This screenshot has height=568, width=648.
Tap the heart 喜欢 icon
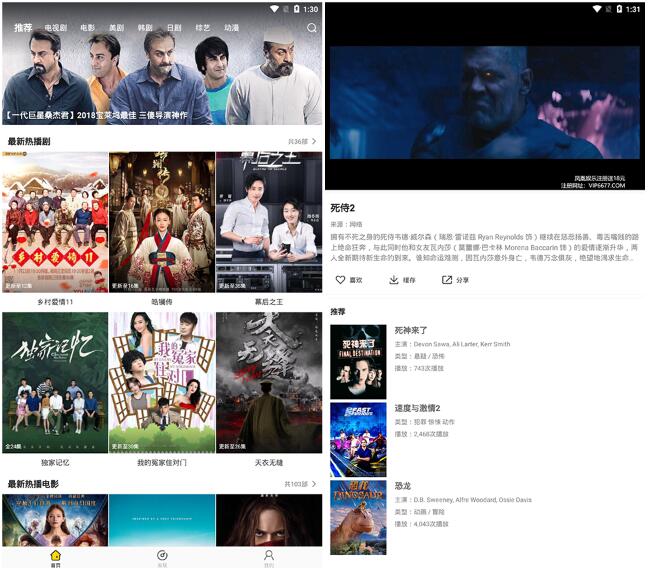point(340,280)
